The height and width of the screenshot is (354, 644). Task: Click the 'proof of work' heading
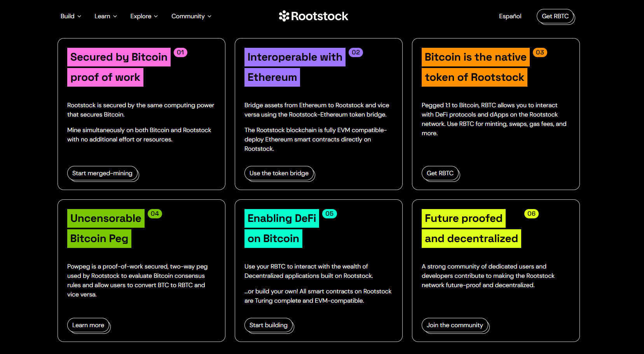point(105,77)
